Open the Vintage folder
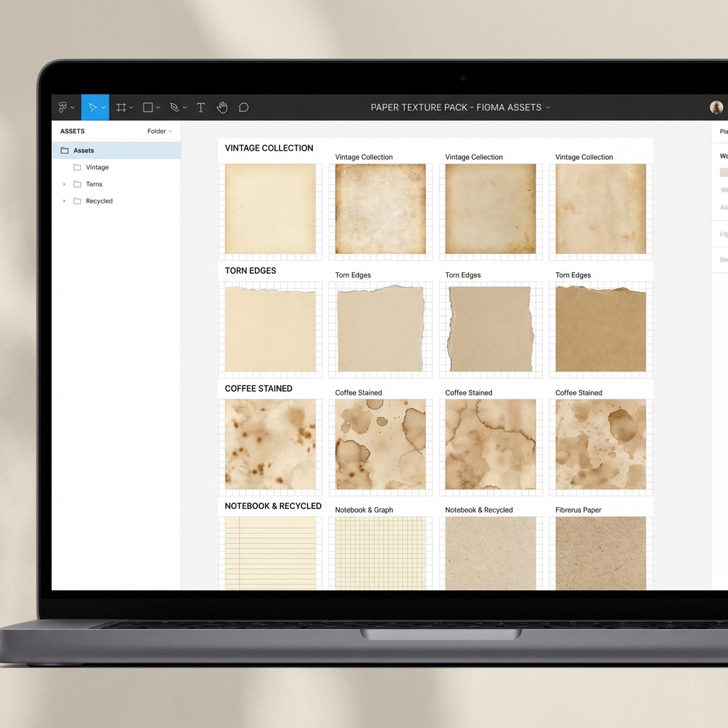 [97, 168]
